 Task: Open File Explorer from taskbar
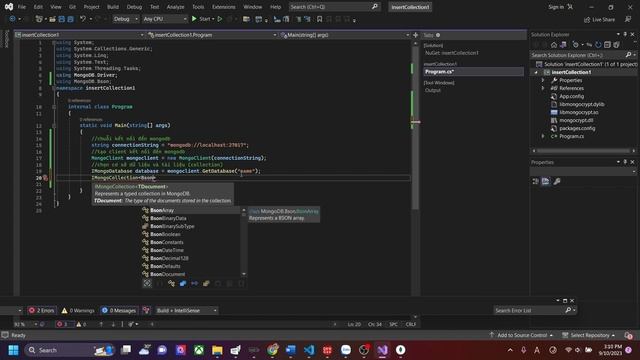pos(217,350)
